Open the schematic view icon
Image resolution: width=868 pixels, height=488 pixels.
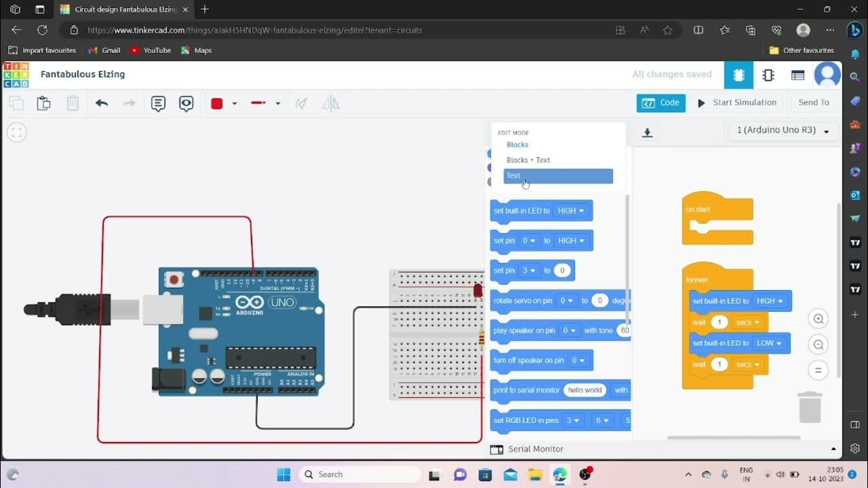pyautogui.click(x=768, y=75)
